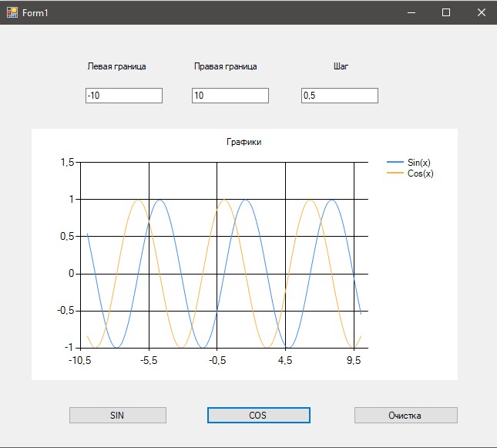Close the Form1 window
Screen dimensions: 497x448
click(481, 12)
